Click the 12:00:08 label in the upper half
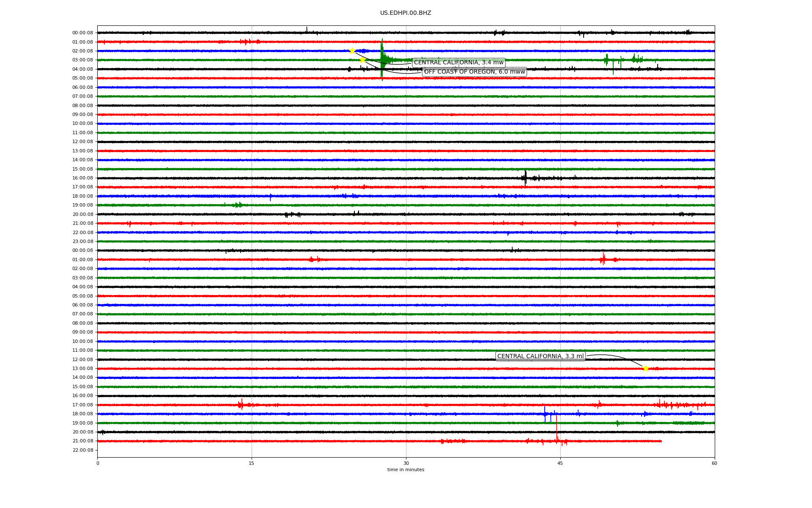Image resolution: width=812 pixels, height=508 pixels. [82, 142]
